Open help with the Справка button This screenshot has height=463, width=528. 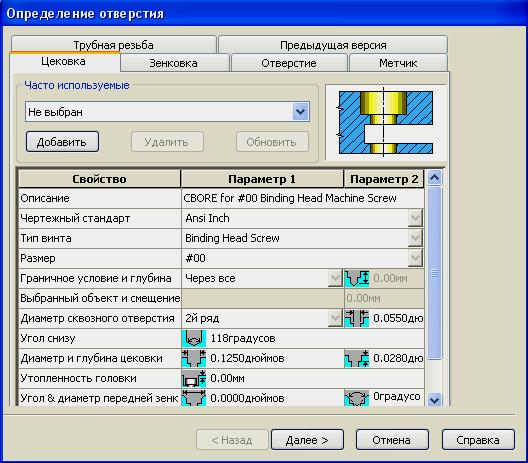click(478, 440)
